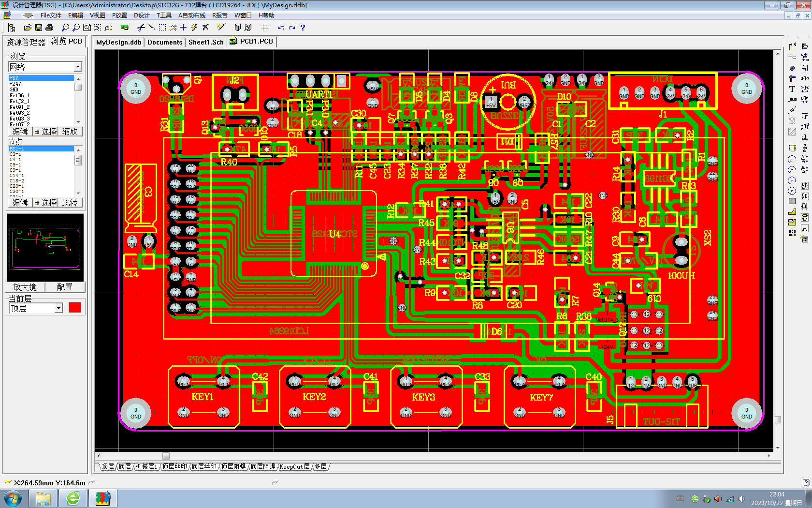Click the 跳转 button under node list

tap(70, 202)
